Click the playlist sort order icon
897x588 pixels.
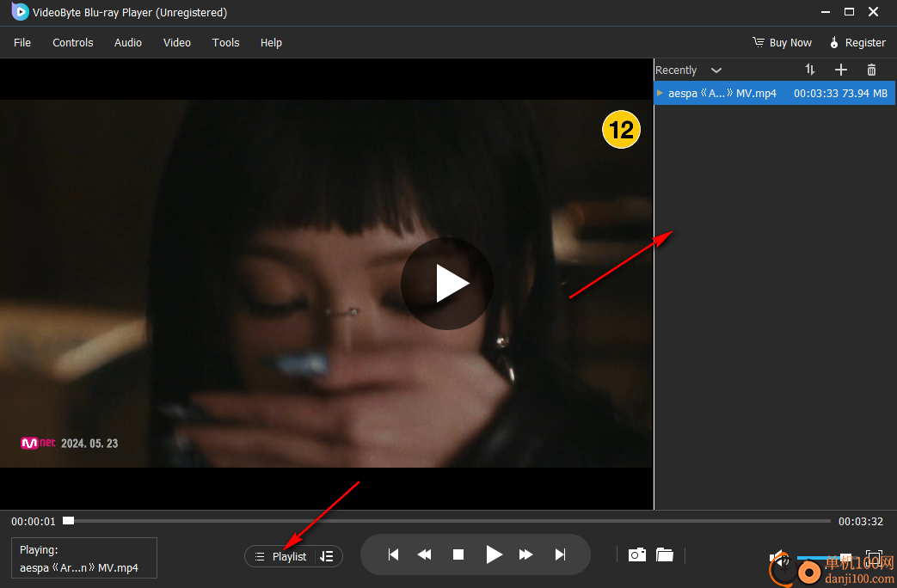click(810, 70)
